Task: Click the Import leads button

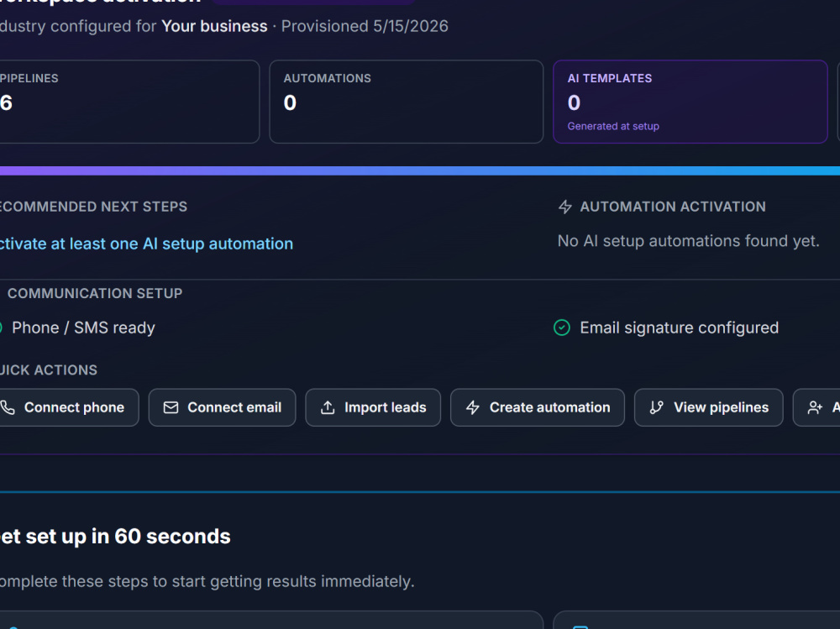Action: (x=373, y=407)
